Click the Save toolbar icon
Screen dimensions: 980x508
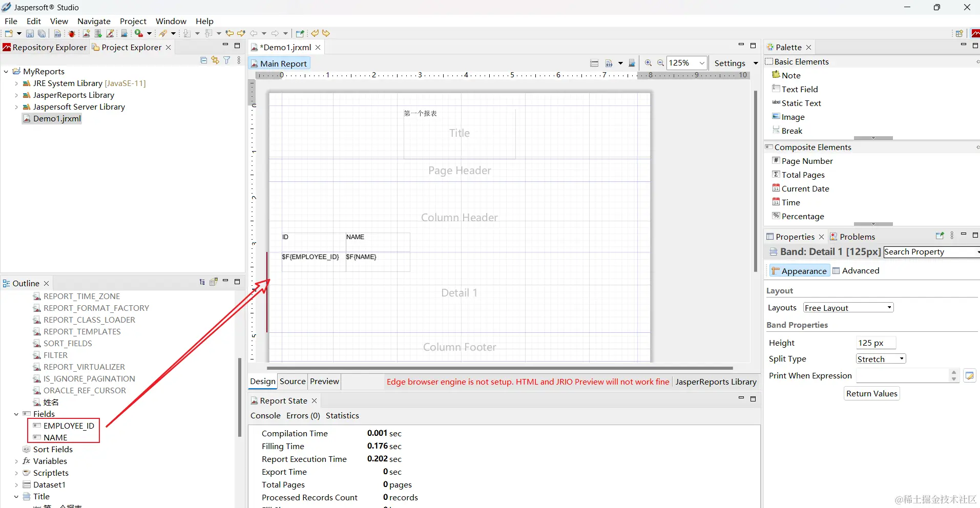coord(30,33)
